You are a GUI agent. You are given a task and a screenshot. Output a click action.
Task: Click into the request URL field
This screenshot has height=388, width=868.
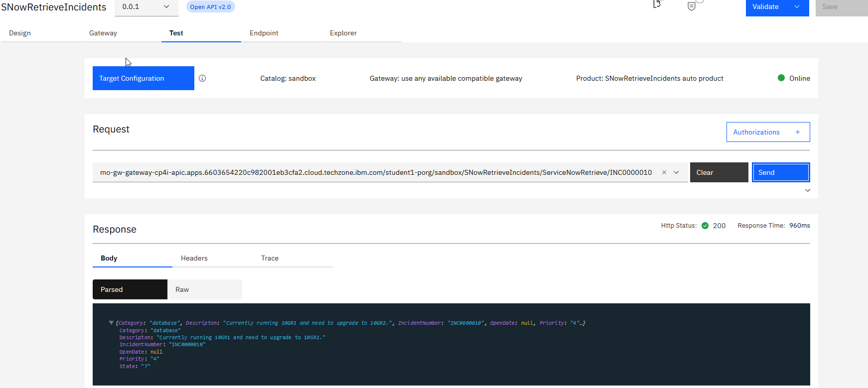tap(376, 172)
